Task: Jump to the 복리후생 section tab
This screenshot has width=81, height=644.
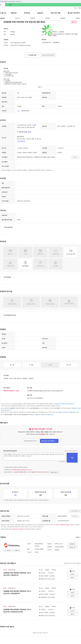Action: pos(48,18)
